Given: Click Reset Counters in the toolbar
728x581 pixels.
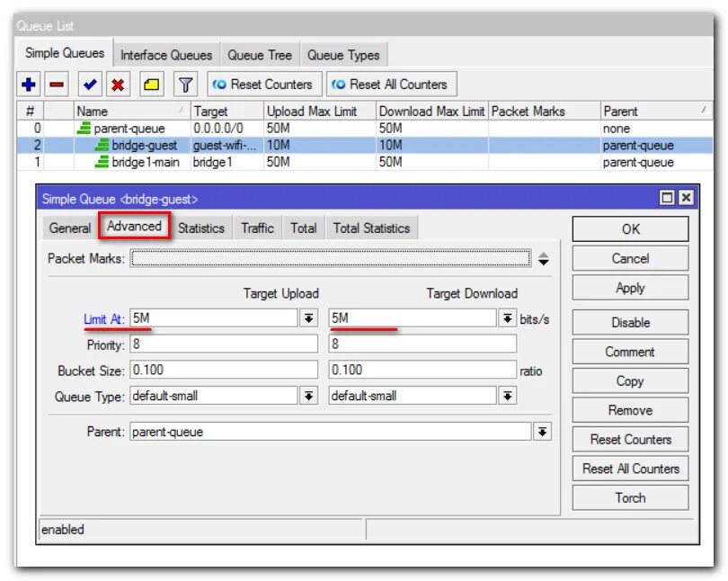Looking at the screenshot, I should pos(264,85).
